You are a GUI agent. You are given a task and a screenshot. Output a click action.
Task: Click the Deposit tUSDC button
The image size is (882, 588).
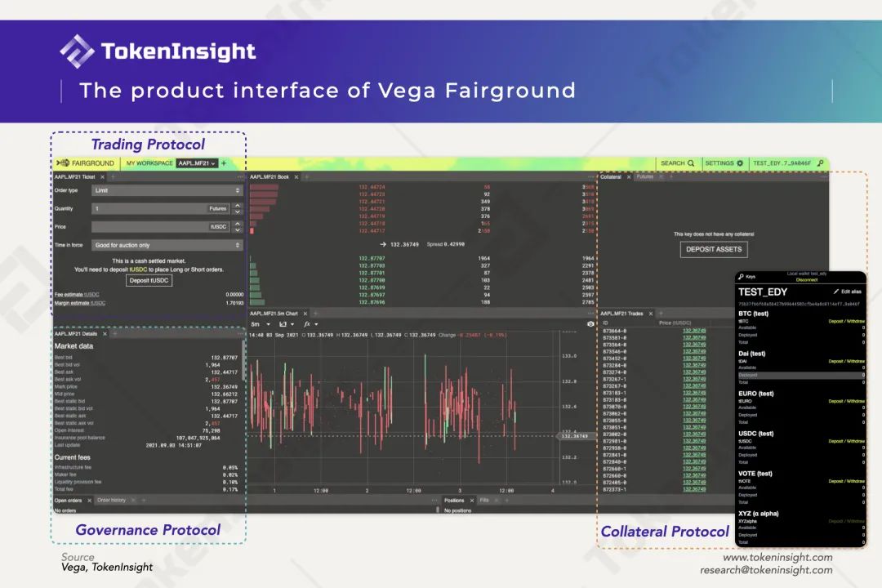pos(149,280)
